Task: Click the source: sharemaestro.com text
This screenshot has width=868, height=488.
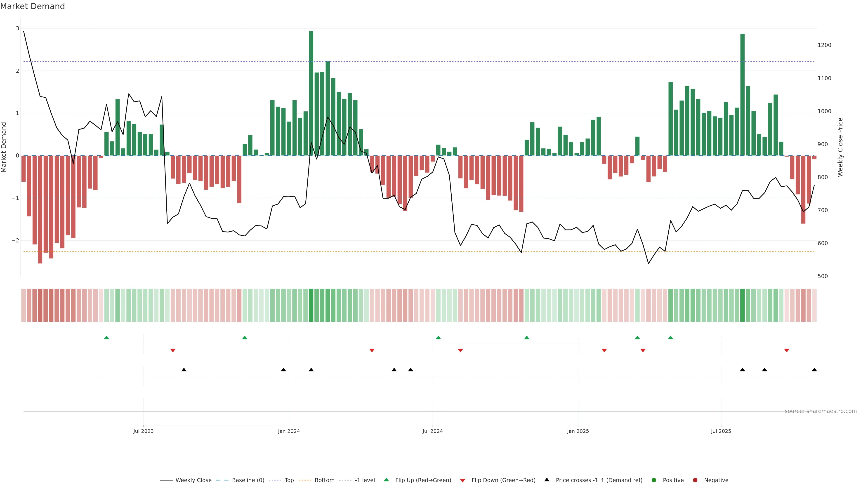Action: point(821,411)
